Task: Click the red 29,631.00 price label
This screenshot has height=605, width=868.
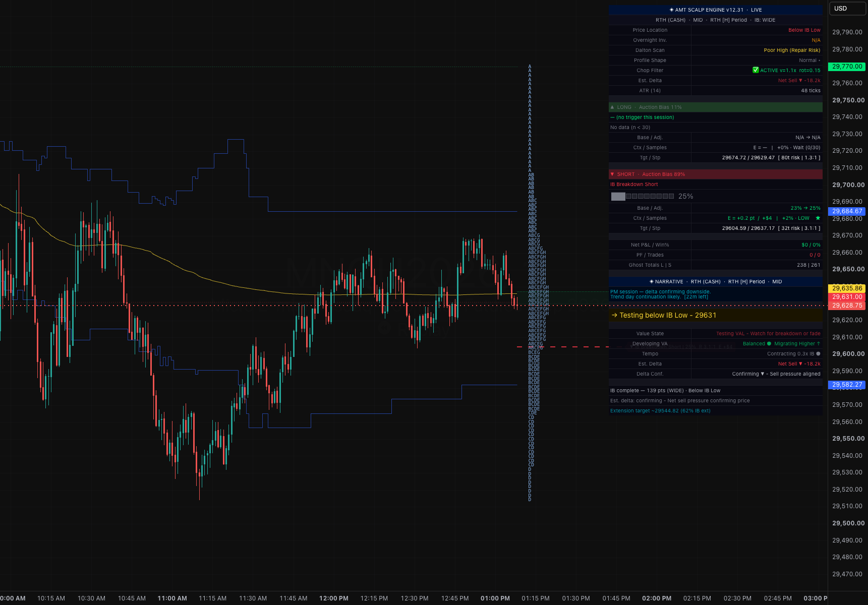Action: coord(847,297)
